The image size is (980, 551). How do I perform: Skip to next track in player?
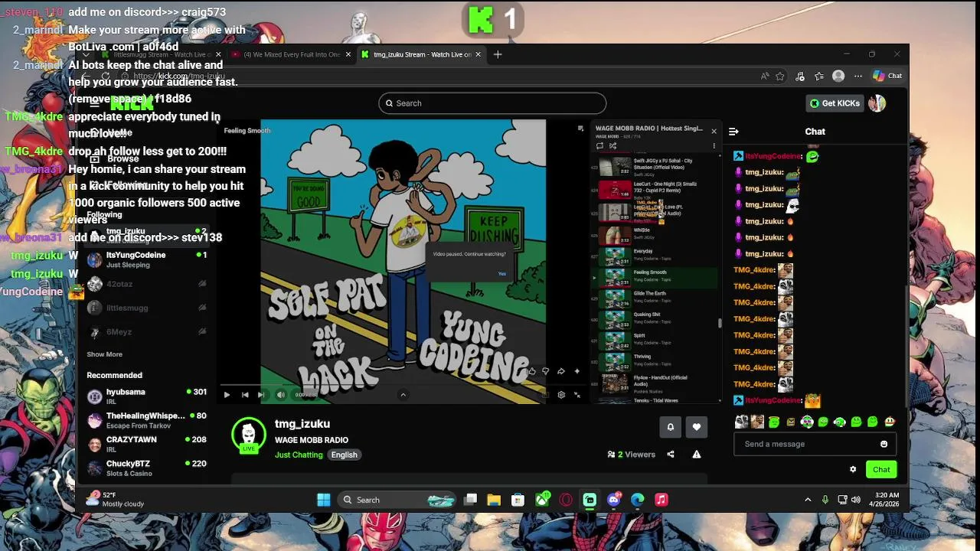(x=261, y=395)
